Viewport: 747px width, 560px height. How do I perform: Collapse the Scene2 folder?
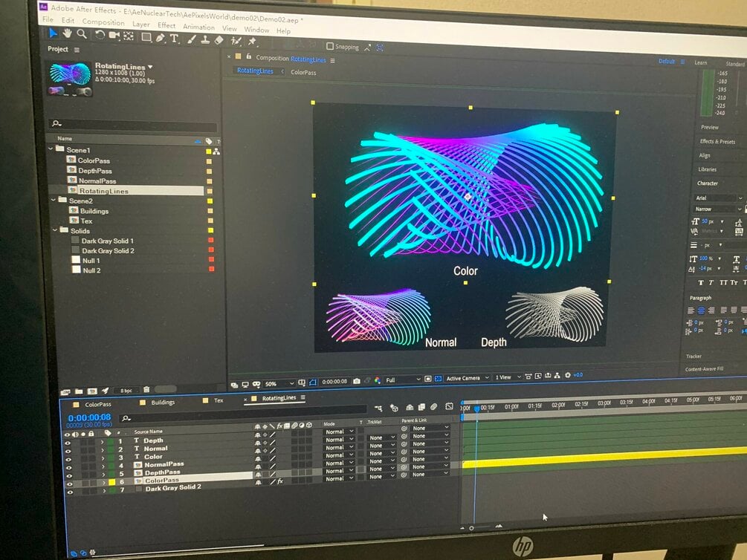54,200
